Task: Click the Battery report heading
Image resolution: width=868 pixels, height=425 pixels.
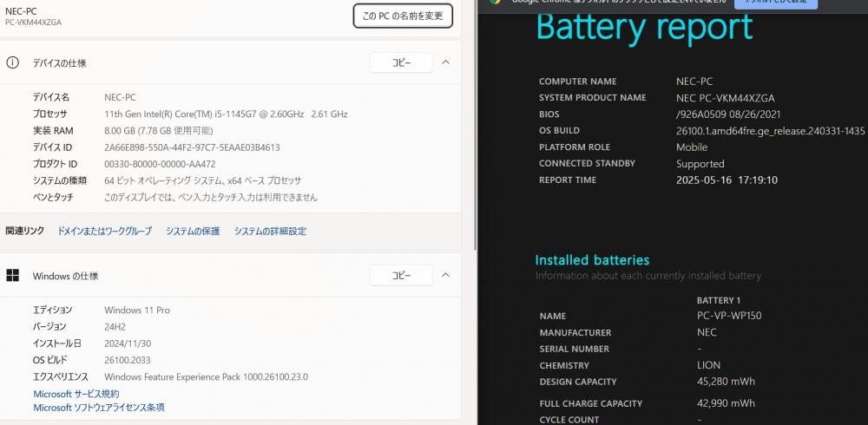Action: [x=645, y=26]
